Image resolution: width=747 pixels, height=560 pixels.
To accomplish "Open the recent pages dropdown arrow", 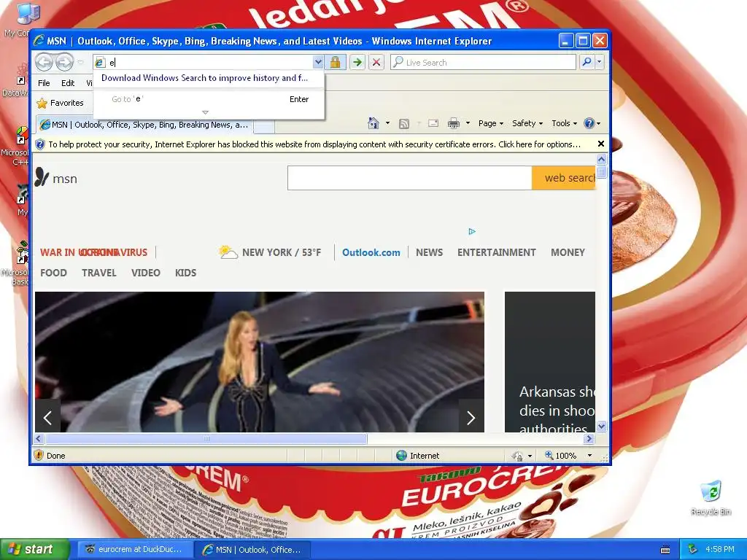I will pyautogui.click(x=80, y=63).
